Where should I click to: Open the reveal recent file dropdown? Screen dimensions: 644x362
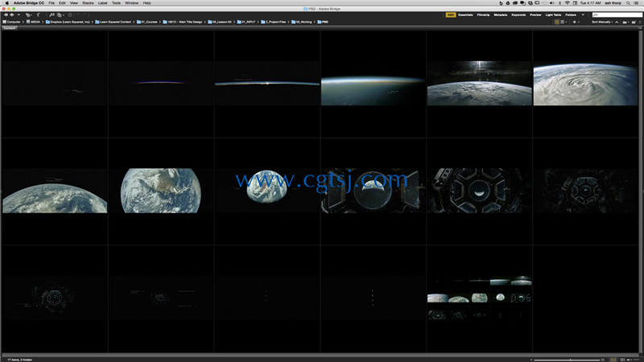point(28,15)
